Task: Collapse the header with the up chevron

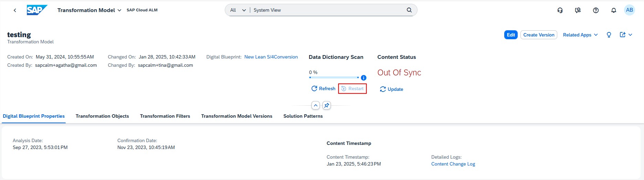Action: tap(316, 105)
